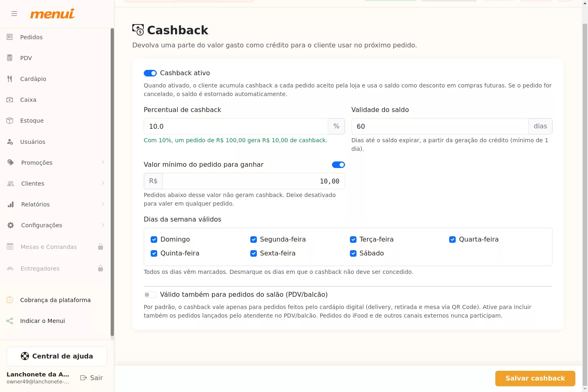Toggle the minimum order value switch
Screen dimensions: 588x392
tap(339, 165)
